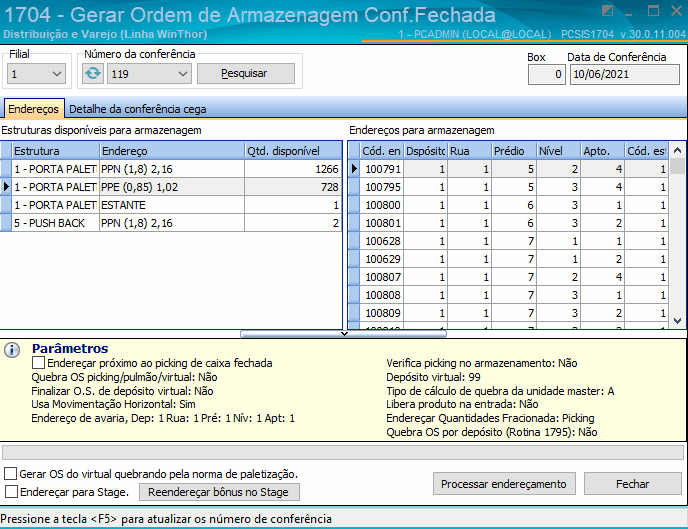Select address code 100628

coord(382,241)
